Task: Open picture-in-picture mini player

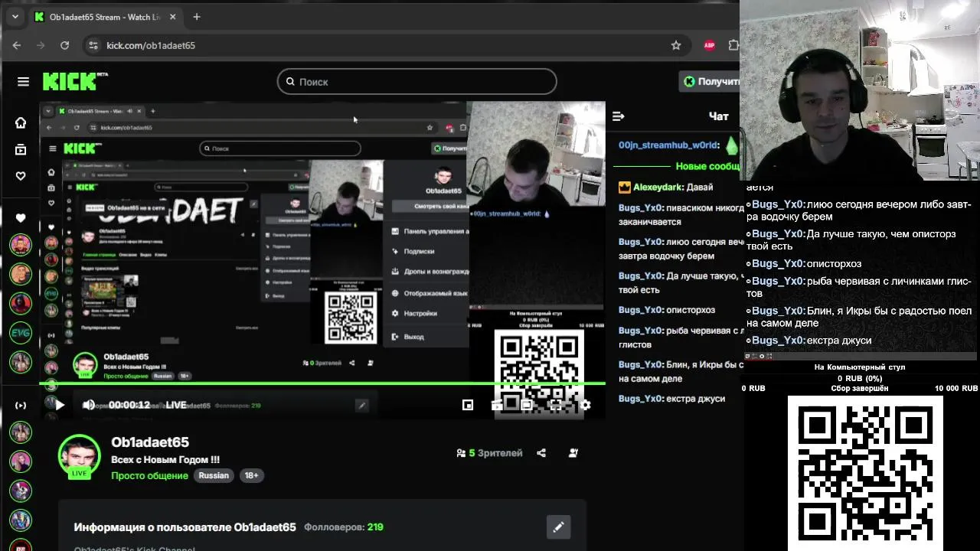Action: tap(468, 405)
